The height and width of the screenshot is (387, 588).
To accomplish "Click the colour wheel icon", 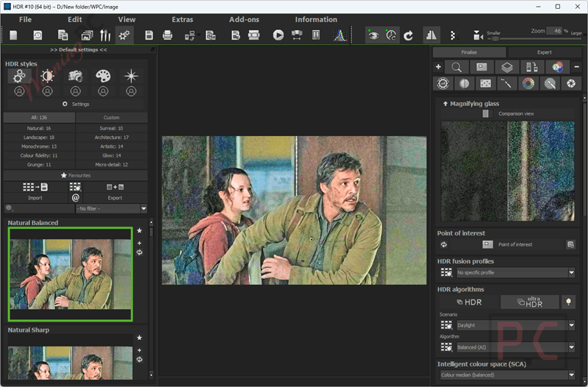I will point(528,83).
